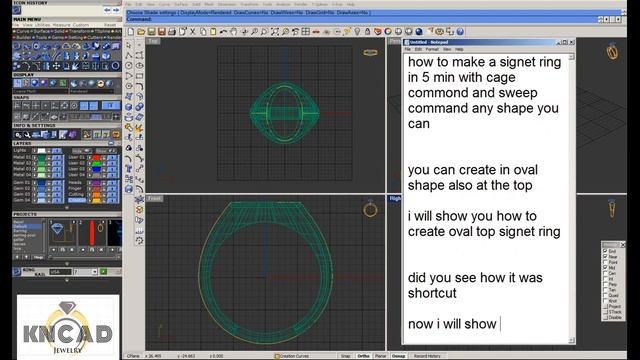The image size is (640, 360).
Task: Open the Front viewport label menu
Action: click(155, 198)
